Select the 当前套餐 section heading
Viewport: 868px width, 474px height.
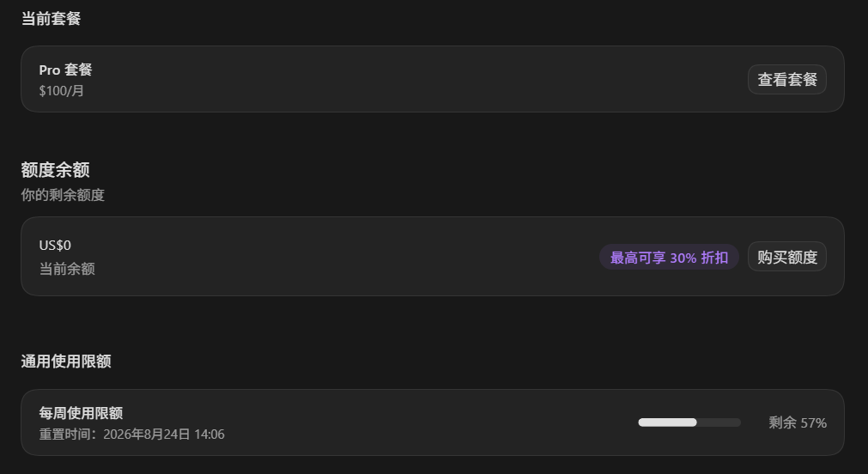tap(51, 18)
